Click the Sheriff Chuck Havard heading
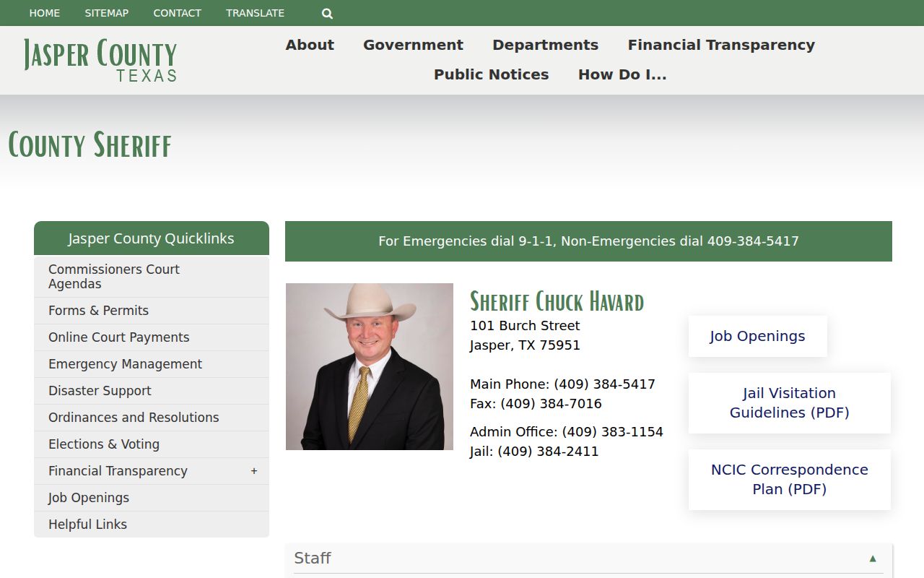 click(x=557, y=301)
